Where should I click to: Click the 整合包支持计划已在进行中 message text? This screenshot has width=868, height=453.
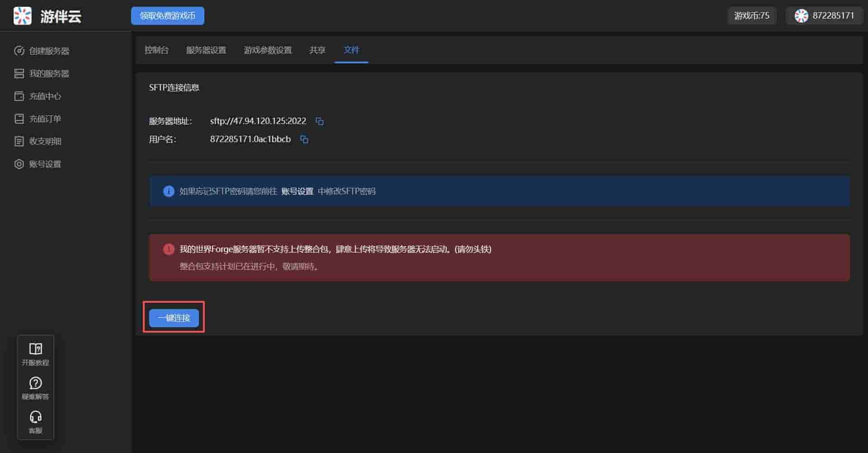(250, 266)
